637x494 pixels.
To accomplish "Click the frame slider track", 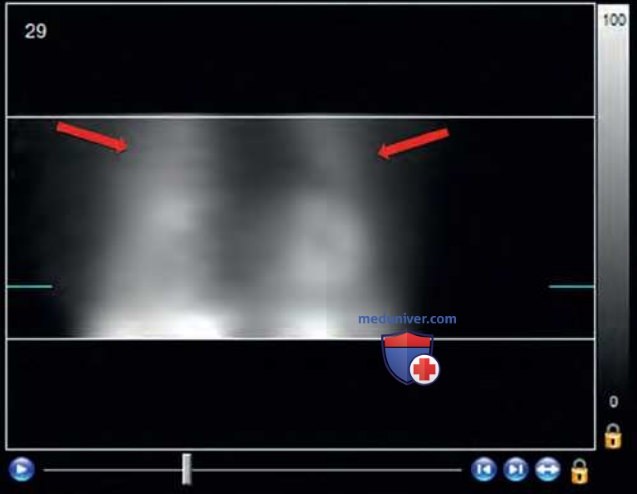I will 252,470.
